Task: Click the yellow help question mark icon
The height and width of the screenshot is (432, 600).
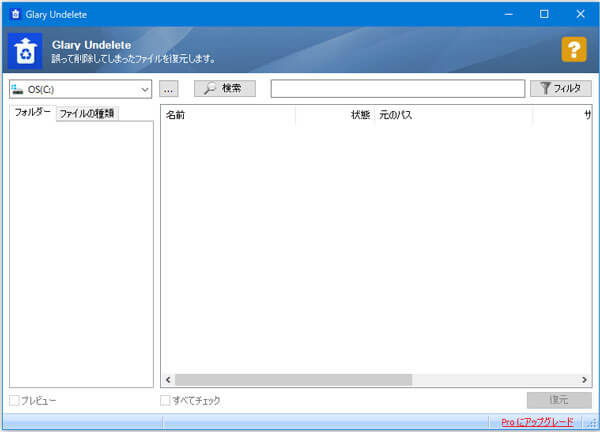Action: (573, 50)
